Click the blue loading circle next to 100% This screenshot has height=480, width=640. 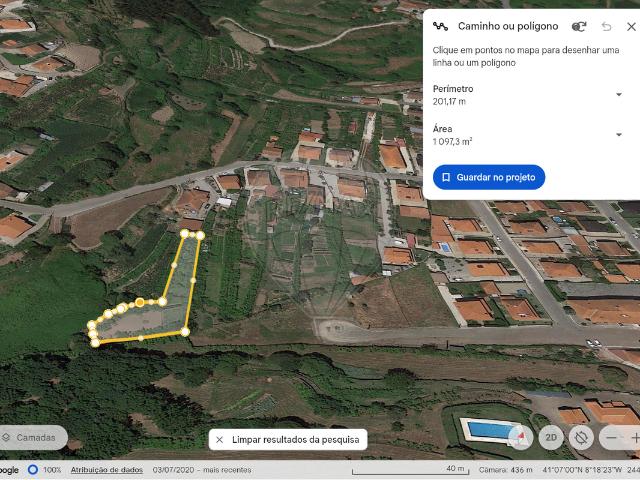click(33, 470)
